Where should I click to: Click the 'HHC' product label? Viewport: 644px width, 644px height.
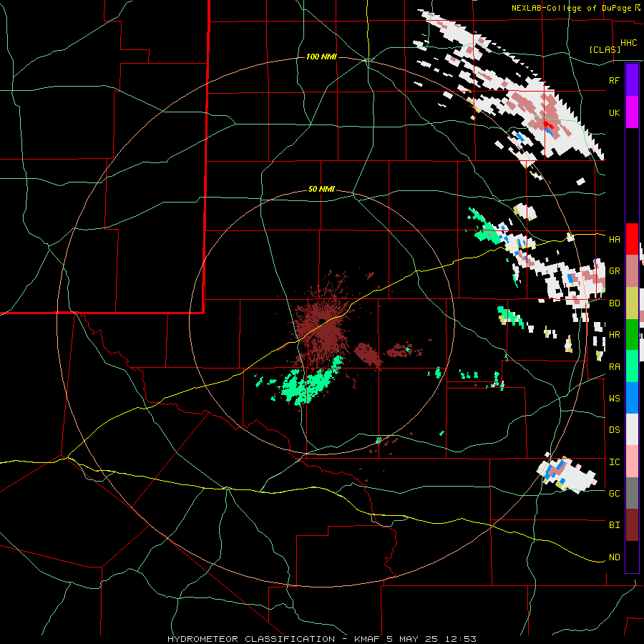tap(629, 43)
